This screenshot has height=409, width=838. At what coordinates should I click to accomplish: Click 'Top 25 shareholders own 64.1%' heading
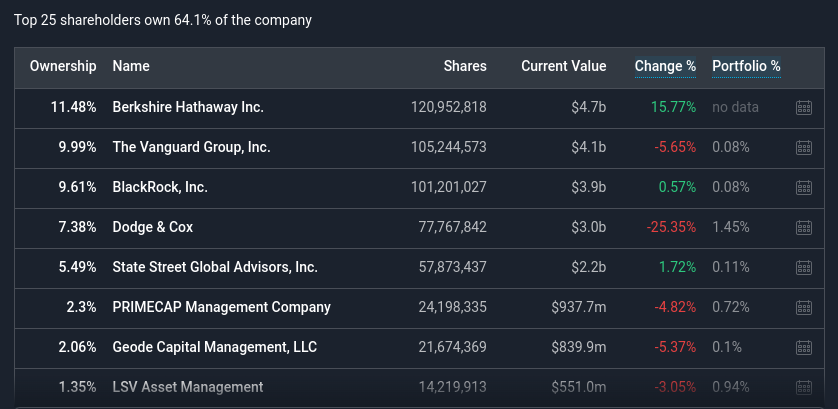pyautogui.click(x=162, y=20)
